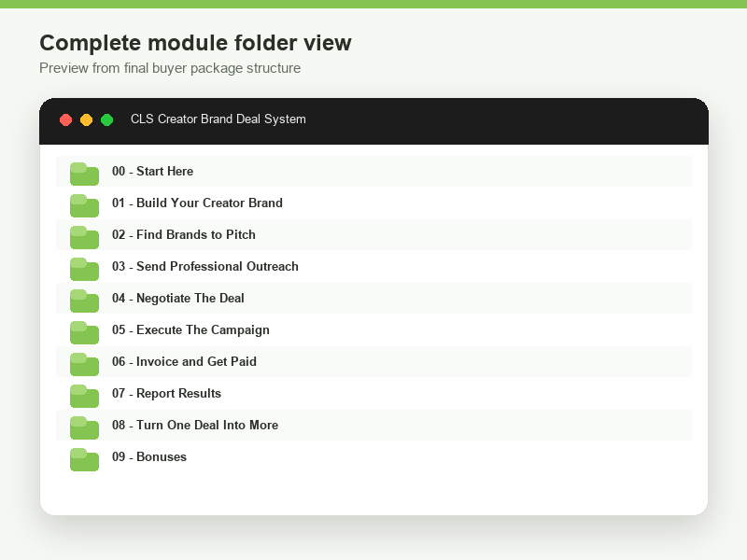
Task: Choose the 04 - Negotiate The Deal label
Action: (x=178, y=298)
